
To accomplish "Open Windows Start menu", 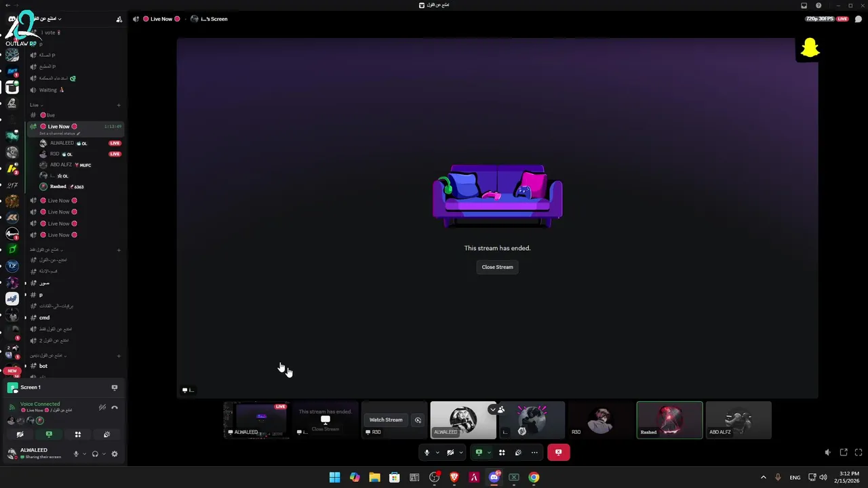I will pyautogui.click(x=334, y=477).
